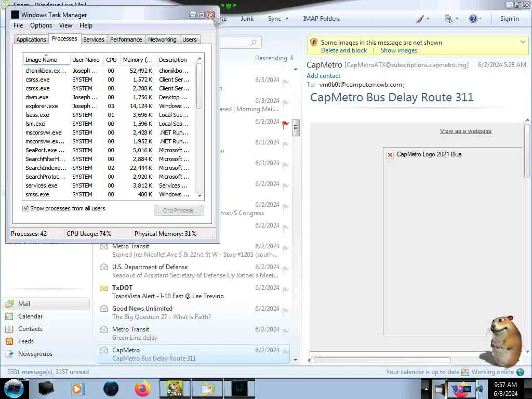Click the TxDOT envelope icon
The width and height of the screenshot is (532, 399).
104,288
